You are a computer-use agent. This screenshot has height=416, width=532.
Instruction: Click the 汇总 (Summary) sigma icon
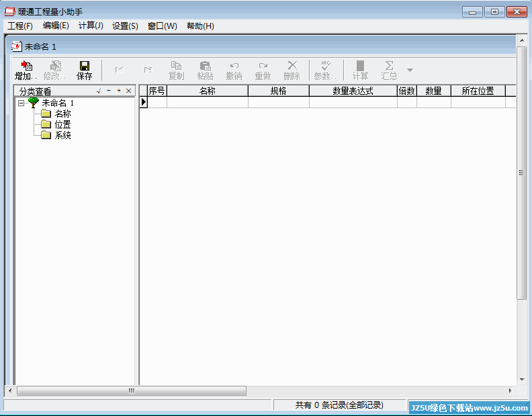point(389,71)
